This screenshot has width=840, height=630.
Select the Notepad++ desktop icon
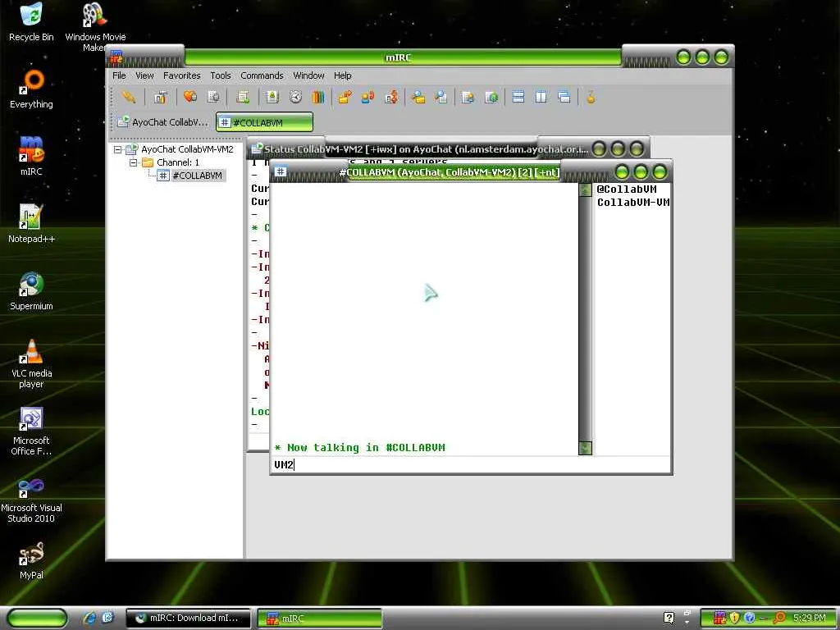click(x=31, y=223)
